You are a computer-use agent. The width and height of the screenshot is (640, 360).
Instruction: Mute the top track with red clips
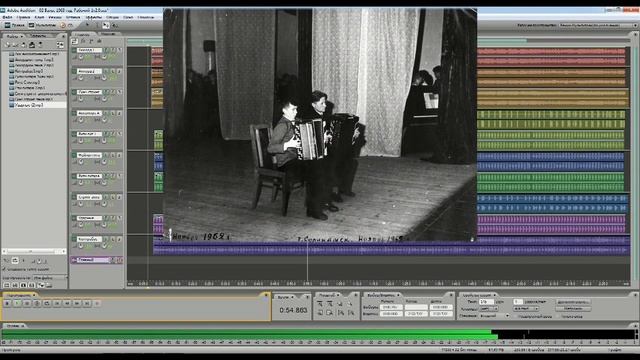(106, 50)
